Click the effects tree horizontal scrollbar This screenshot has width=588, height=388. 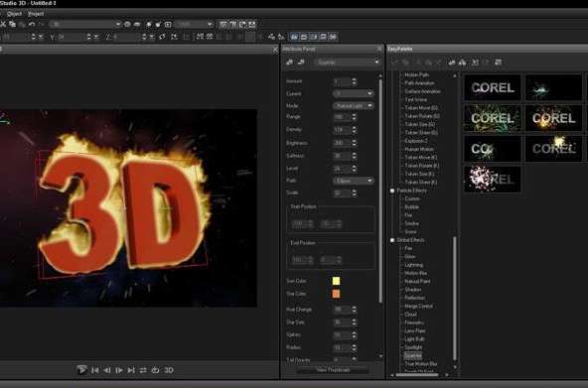coord(417,374)
